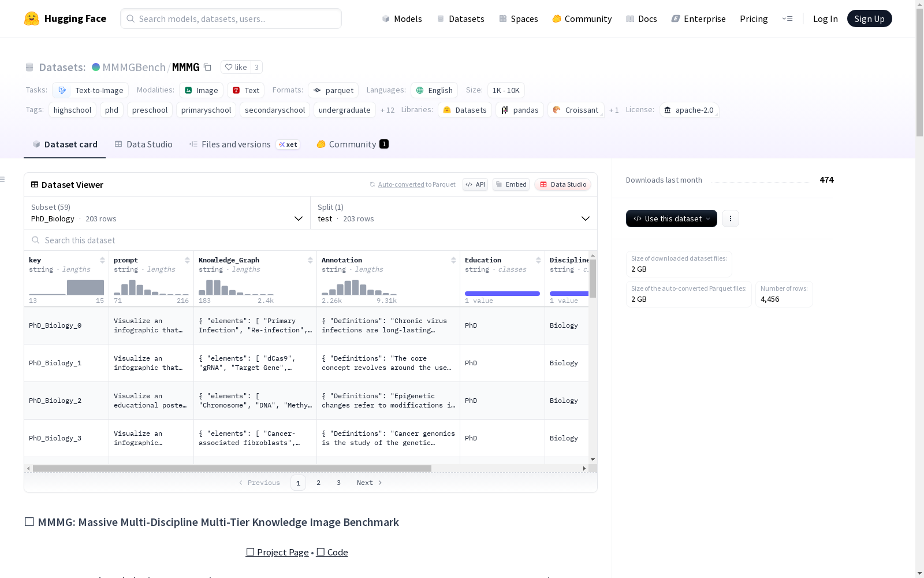Image resolution: width=924 pixels, height=578 pixels.
Task: Open the Files and versions tab
Action: pyautogui.click(x=244, y=144)
